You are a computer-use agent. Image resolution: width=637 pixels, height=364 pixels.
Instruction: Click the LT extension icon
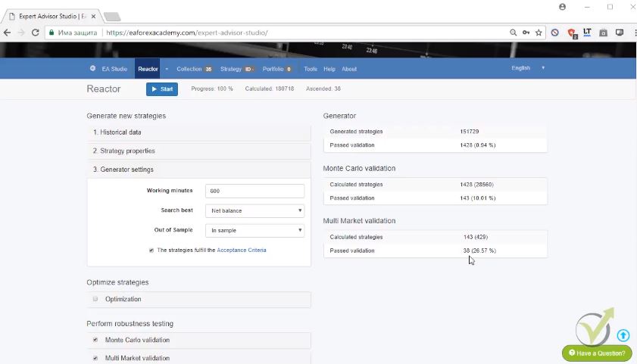pyautogui.click(x=587, y=33)
